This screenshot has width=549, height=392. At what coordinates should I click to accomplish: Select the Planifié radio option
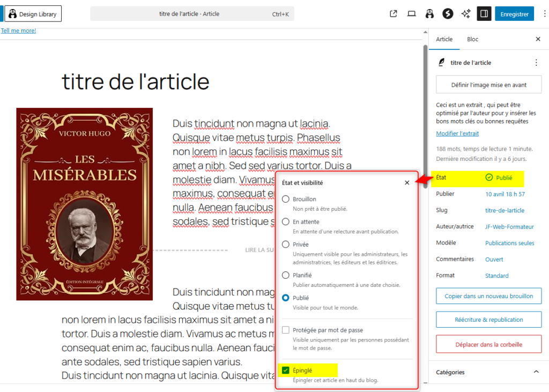point(286,275)
